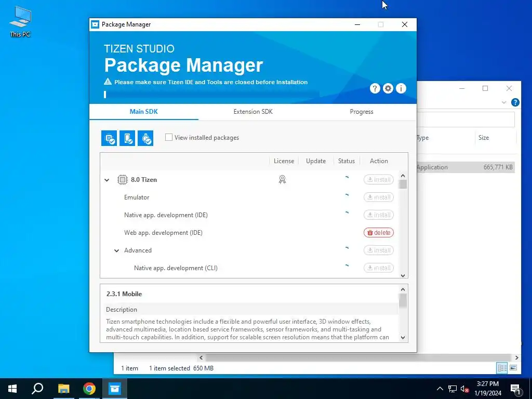
Task: Click install button for Advanced row
Action: (x=379, y=250)
